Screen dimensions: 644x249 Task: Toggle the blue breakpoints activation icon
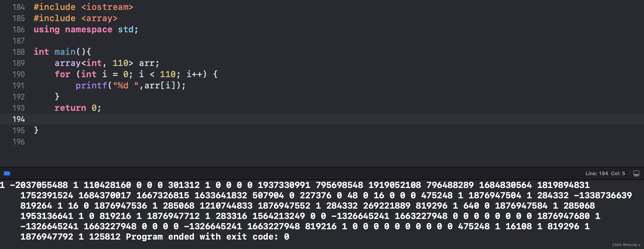(7, 173)
